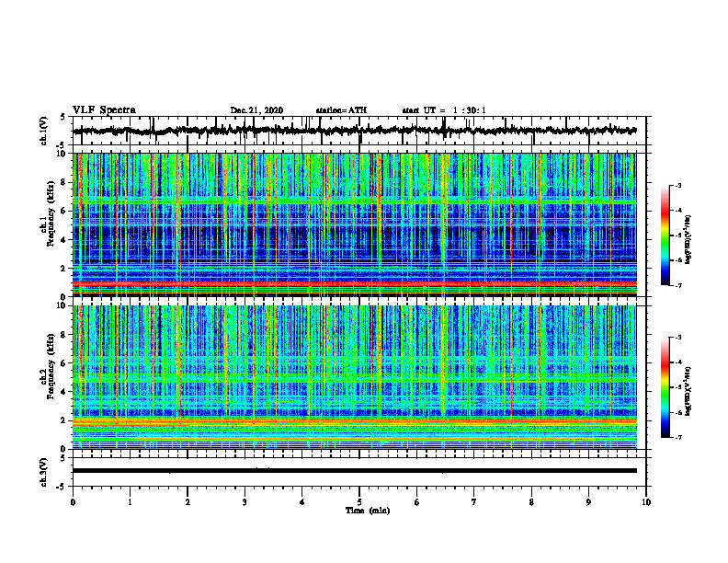This screenshot has height=563, width=728.
Task: Click the "ch.3(V)" axis label
Action: 43,473
